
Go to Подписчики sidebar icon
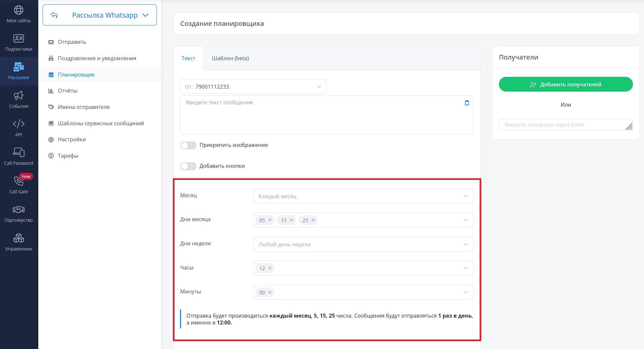click(19, 39)
